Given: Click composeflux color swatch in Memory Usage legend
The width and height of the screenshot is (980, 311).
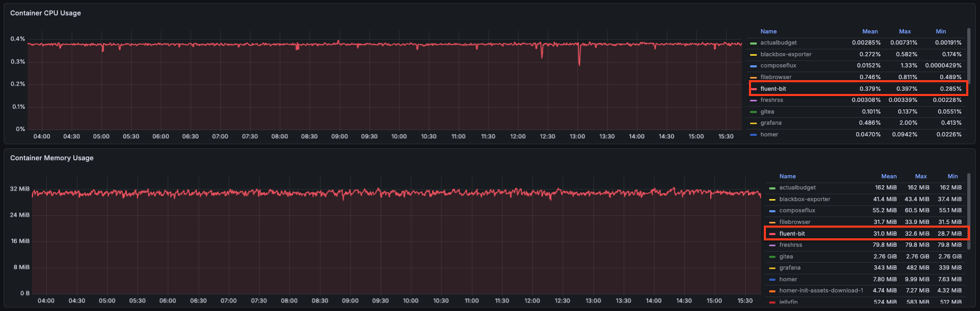Looking at the screenshot, I should pyautogui.click(x=772, y=211).
